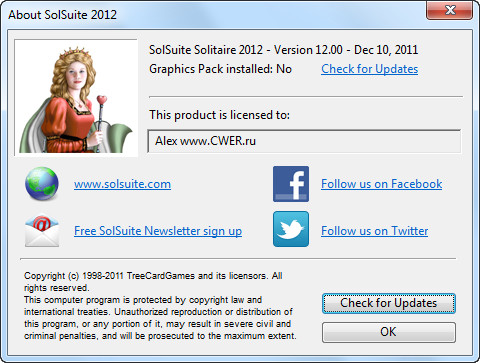Click the Check for Updates button
Image resolution: width=480 pixels, height=363 pixels.
pyautogui.click(x=389, y=303)
